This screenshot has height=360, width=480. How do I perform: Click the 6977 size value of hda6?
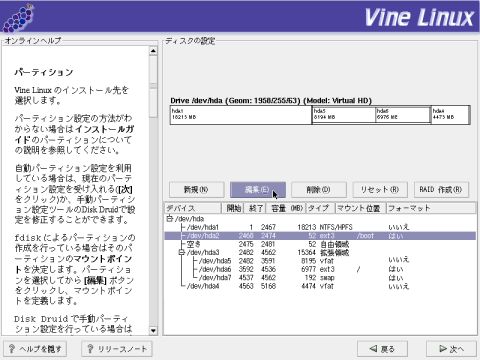309,269
